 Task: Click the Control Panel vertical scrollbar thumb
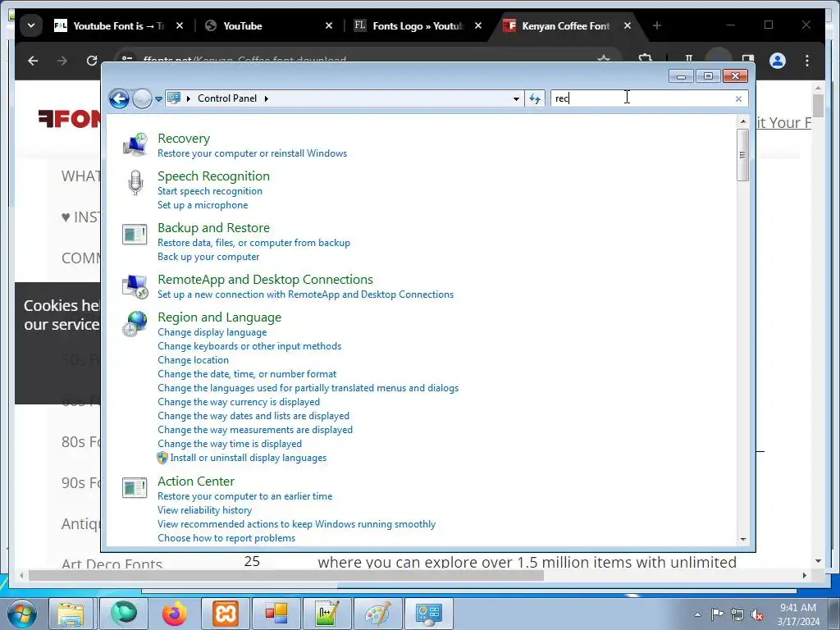[x=742, y=155]
